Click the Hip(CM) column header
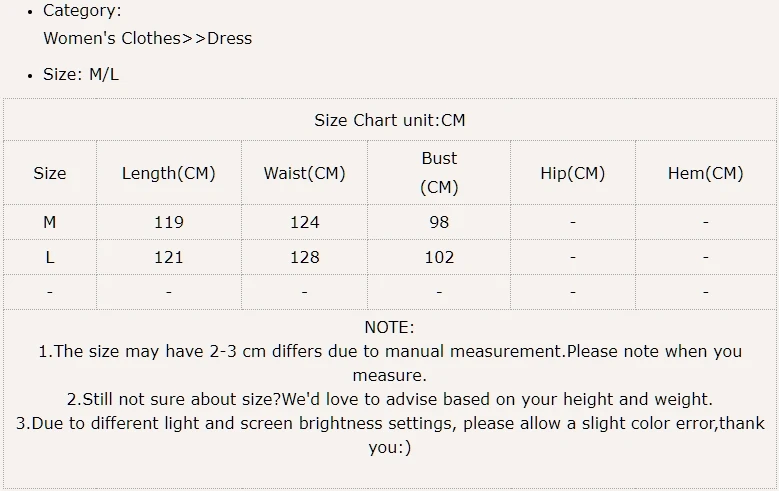Viewport: 779px width, 491px height. [x=573, y=173]
